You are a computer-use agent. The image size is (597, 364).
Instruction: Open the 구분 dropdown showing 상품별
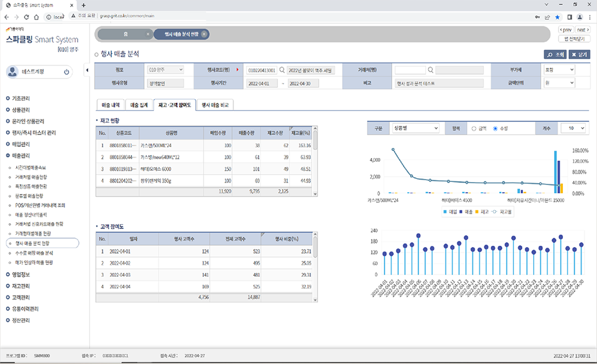click(416, 128)
